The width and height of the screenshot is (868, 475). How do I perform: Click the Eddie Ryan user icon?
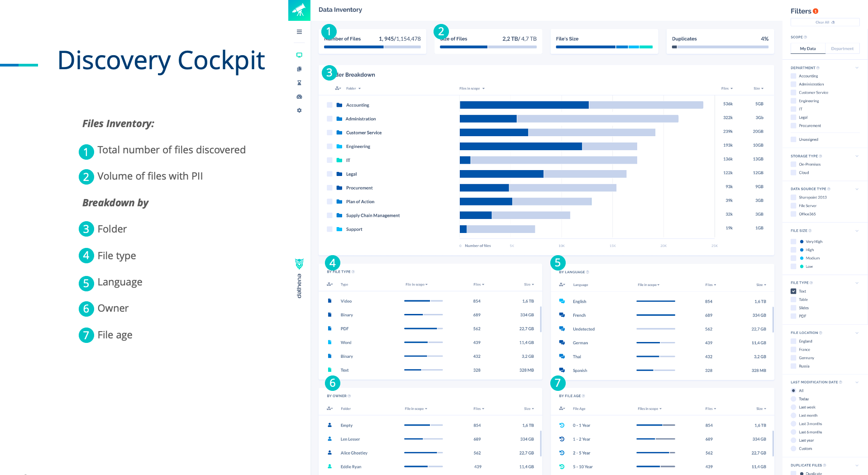point(329,466)
